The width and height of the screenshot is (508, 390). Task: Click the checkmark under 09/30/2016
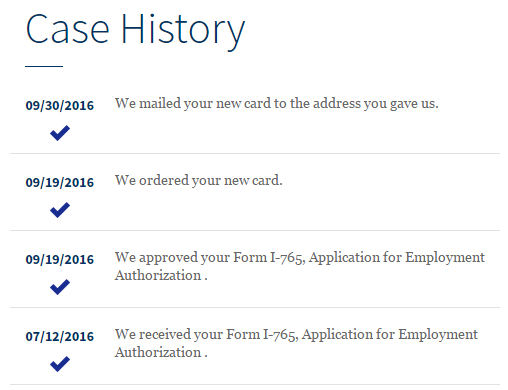tap(60, 133)
